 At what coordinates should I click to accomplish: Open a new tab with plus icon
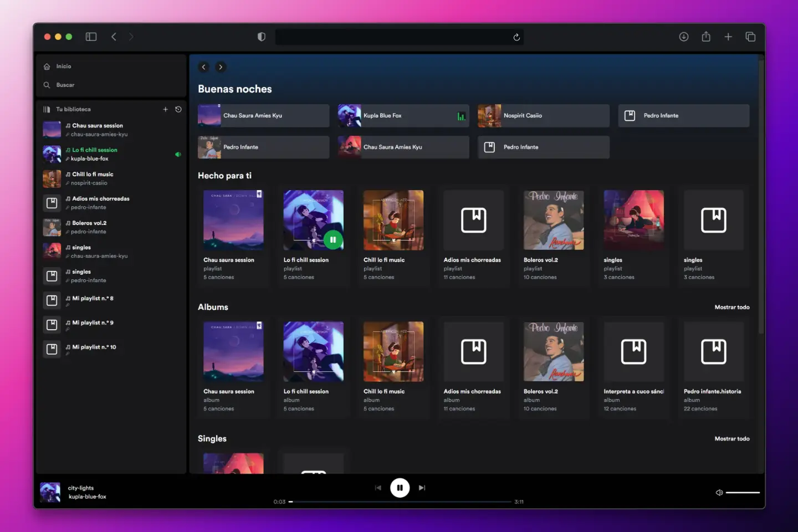[728, 37]
